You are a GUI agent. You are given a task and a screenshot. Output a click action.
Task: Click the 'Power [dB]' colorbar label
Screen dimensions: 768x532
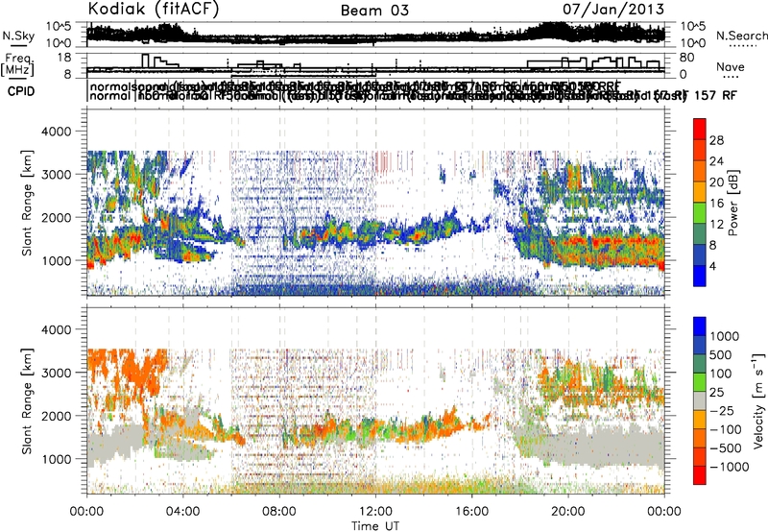coord(732,203)
